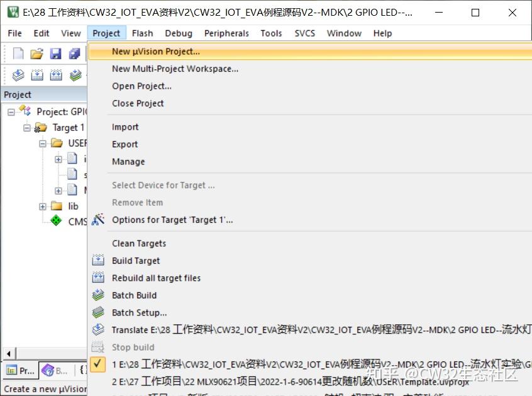The width and height of the screenshot is (532, 396).
Task: Switch to the Pr... project tab
Action: point(21,371)
